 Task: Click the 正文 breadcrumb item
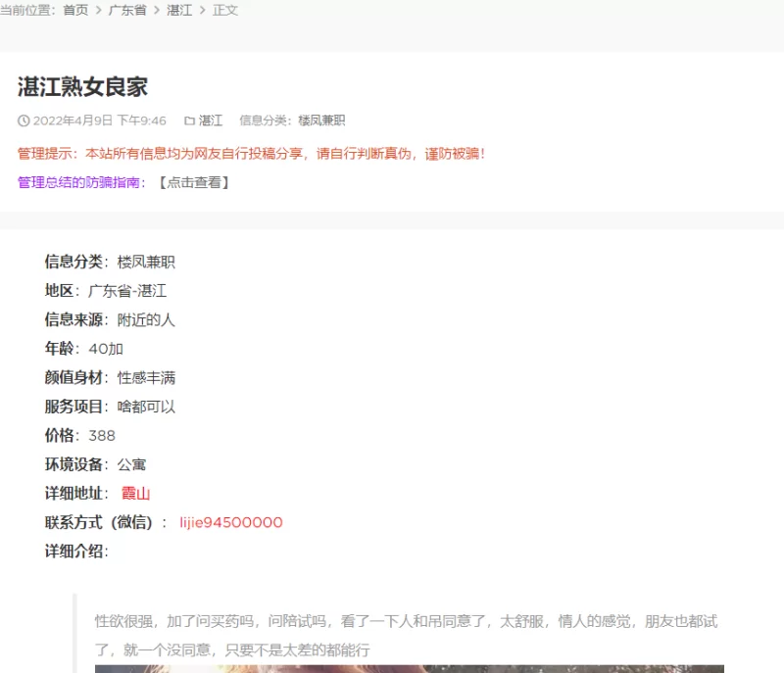[x=225, y=10]
